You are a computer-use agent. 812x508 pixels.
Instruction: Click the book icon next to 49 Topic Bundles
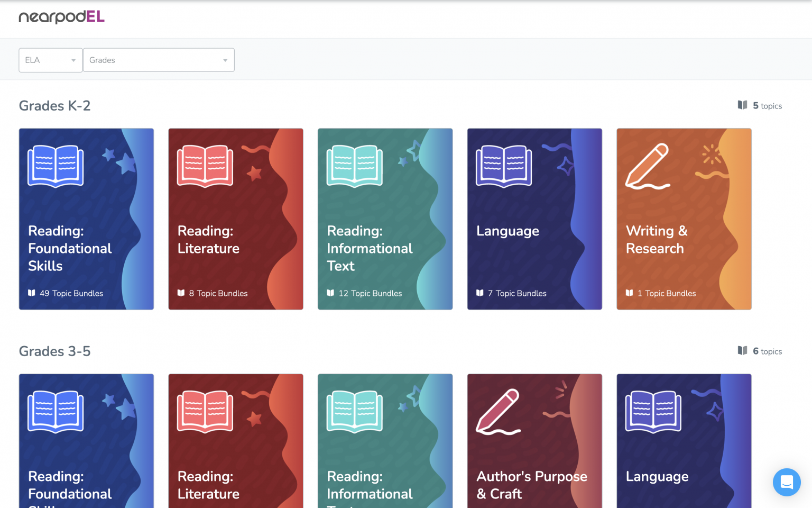point(32,293)
